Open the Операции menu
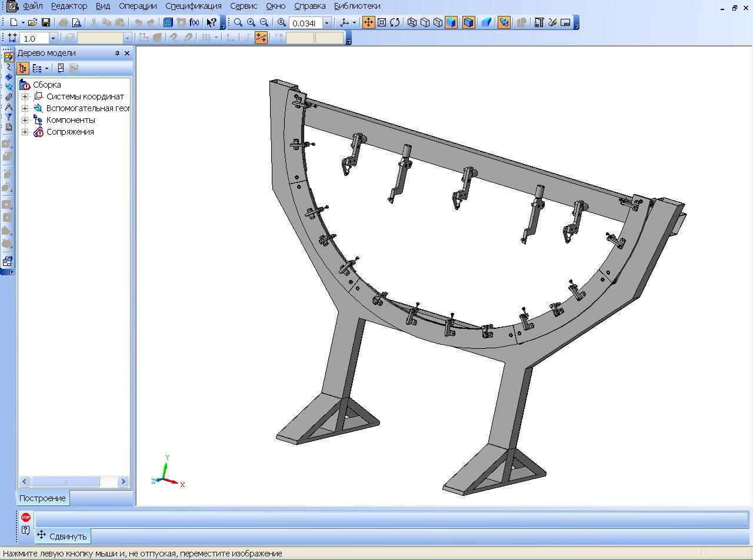753x560 pixels. [x=137, y=6]
